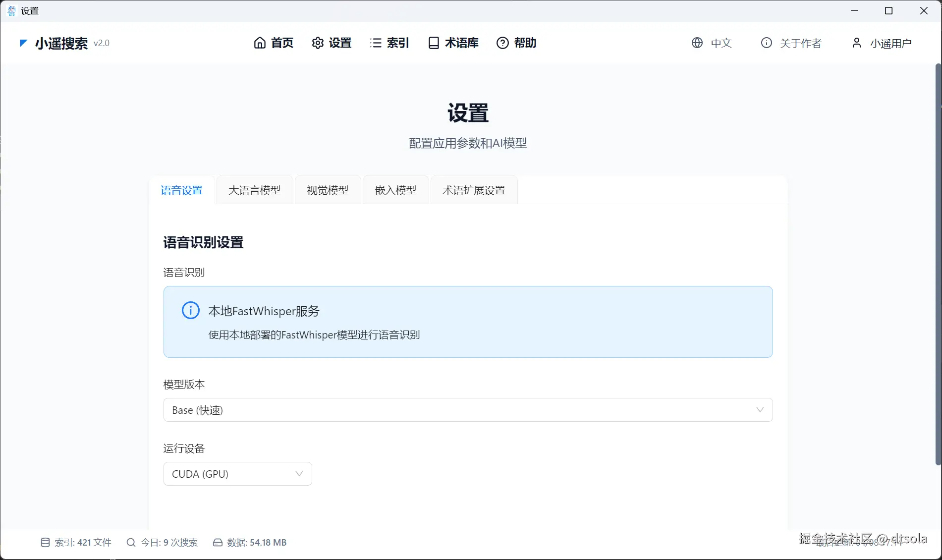This screenshot has width=942, height=560.
Task: Click the chevron arrow of 模型版本 selector
Action: (760, 410)
